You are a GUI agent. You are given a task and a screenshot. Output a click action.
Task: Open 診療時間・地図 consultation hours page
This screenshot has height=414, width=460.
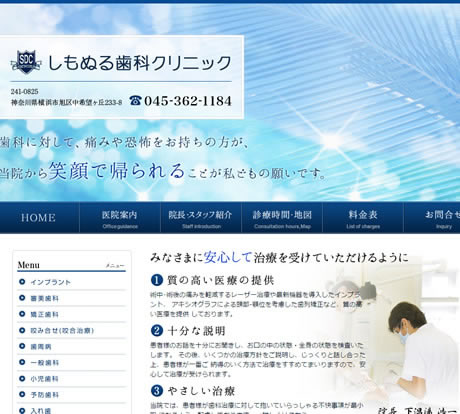coord(282,217)
